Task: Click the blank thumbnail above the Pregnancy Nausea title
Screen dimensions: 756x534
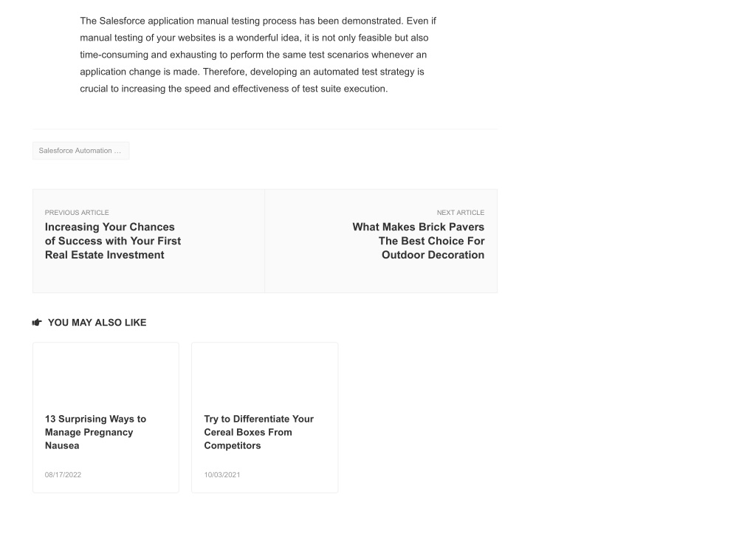Action: coord(106,372)
